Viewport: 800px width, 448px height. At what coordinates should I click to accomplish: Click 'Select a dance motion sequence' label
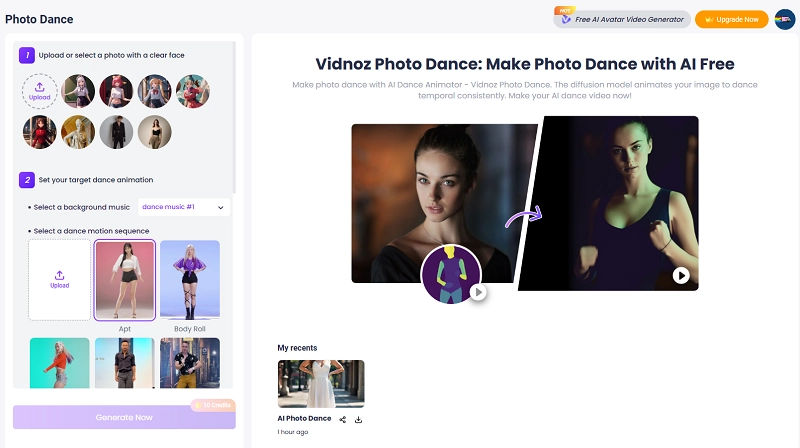(x=91, y=231)
